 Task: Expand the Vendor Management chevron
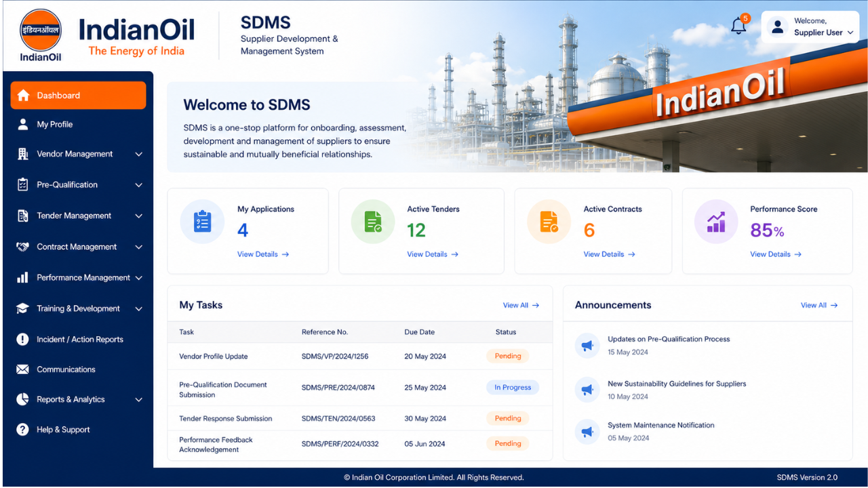point(139,155)
